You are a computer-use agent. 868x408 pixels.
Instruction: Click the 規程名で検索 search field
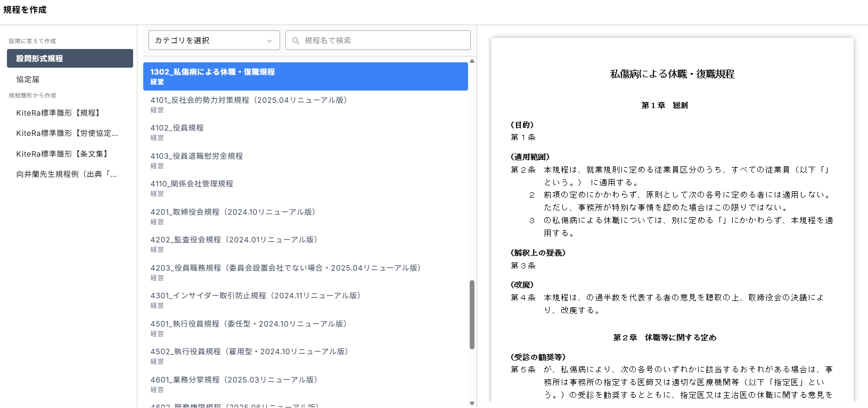(383, 40)
